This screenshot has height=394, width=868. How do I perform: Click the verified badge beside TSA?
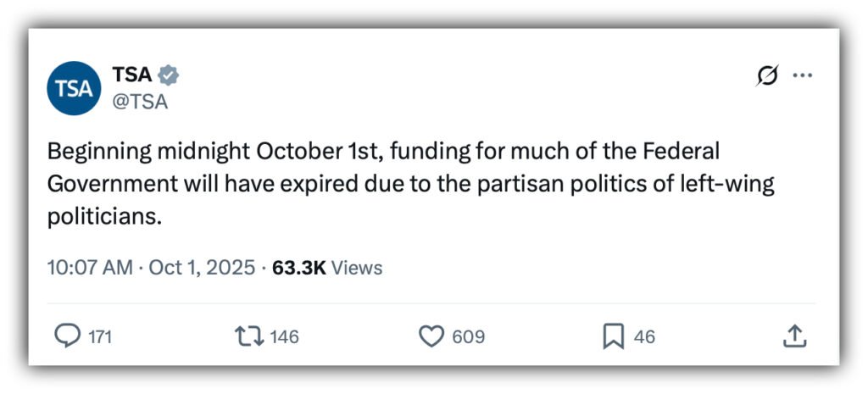click(169, 75)
